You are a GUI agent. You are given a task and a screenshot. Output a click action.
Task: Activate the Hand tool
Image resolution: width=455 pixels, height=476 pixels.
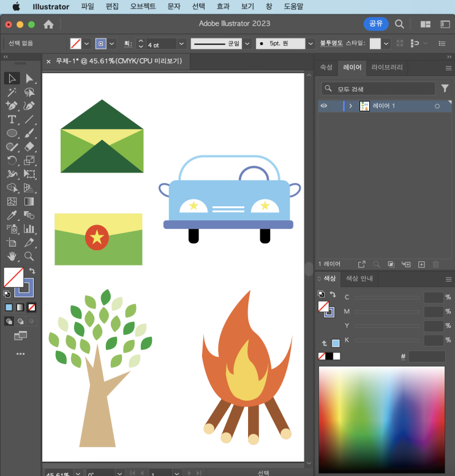pyautogui.click(x=12, y=256)
